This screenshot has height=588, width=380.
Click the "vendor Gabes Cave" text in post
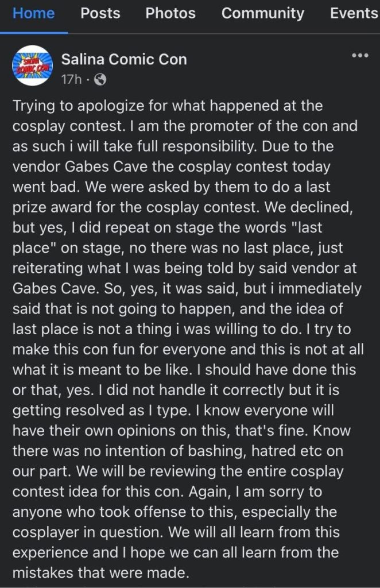80,167
